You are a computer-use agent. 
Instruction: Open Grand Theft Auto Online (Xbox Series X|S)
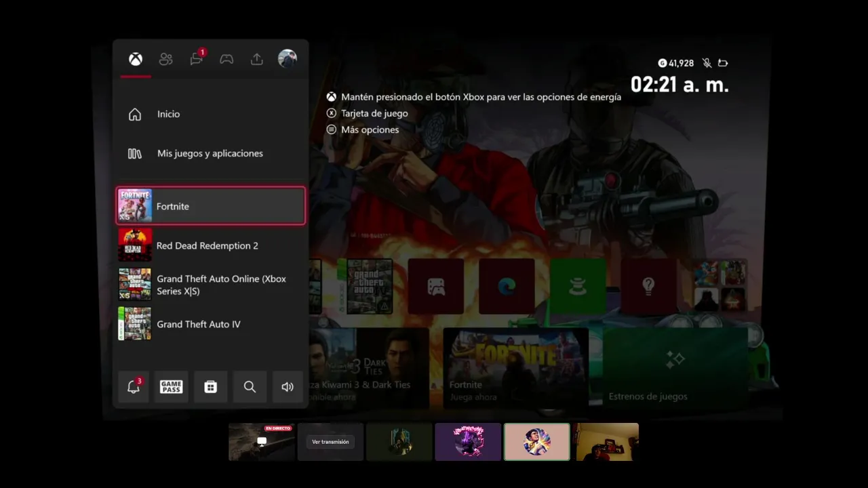[x=211, y=285]
